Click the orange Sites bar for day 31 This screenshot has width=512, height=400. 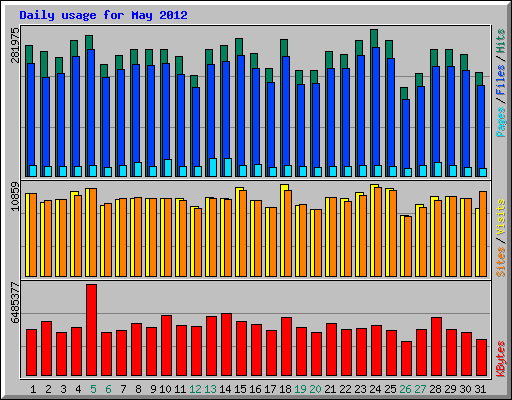point(483,234)
